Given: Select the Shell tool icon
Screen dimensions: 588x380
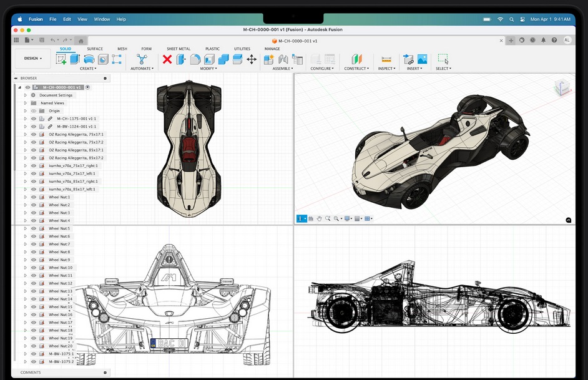Looking at the screenshot, I should [209, 59].
